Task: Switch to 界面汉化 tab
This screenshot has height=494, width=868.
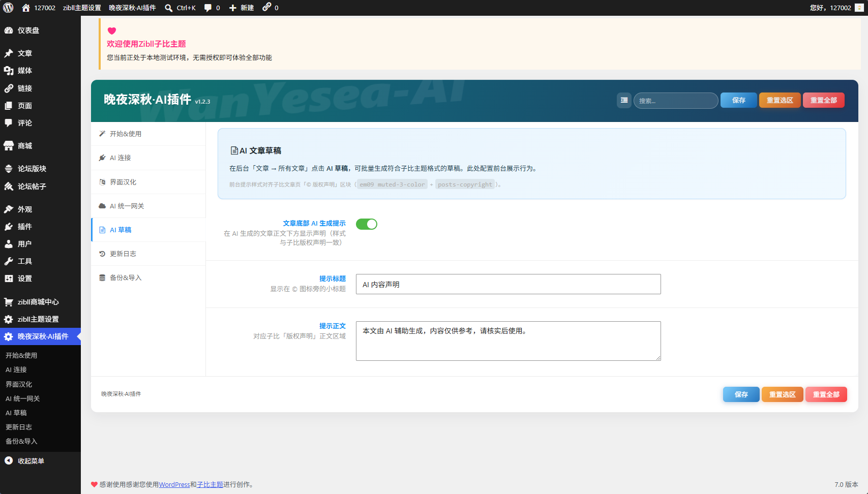Action: point(148,182)
